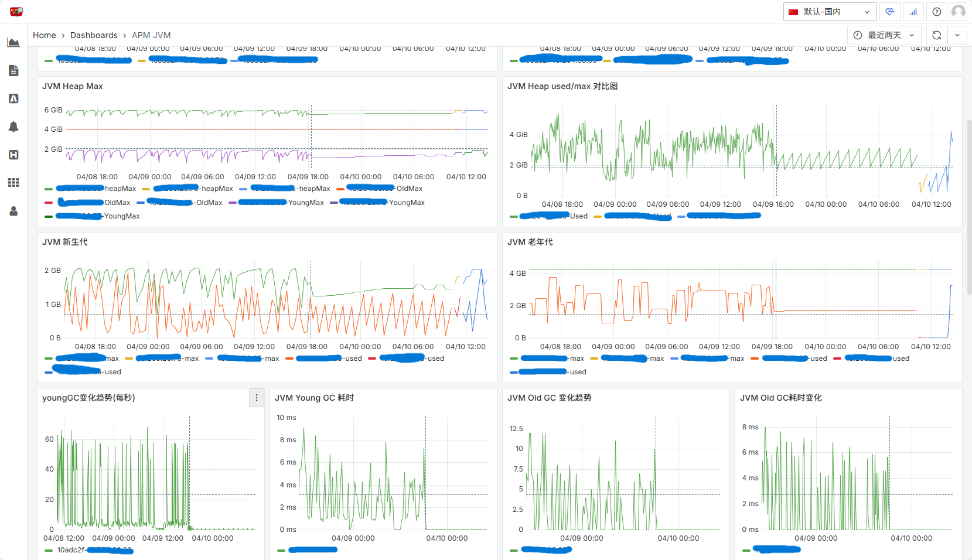This screenshot has height=560, width=972.
Task: Toggle the green -YoungMax legend series
Action: (49, 216)
